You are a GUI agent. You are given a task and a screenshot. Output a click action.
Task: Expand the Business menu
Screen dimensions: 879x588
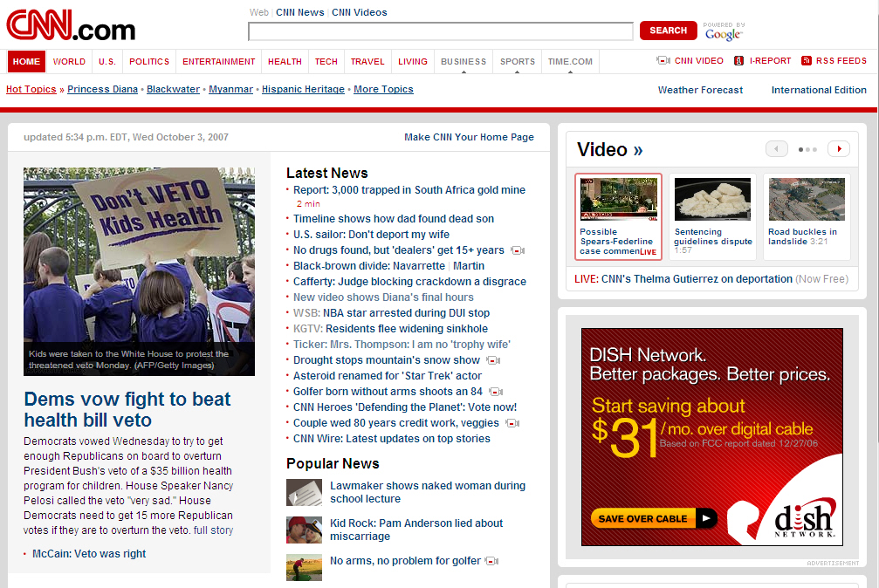click(x=464, y=62)
